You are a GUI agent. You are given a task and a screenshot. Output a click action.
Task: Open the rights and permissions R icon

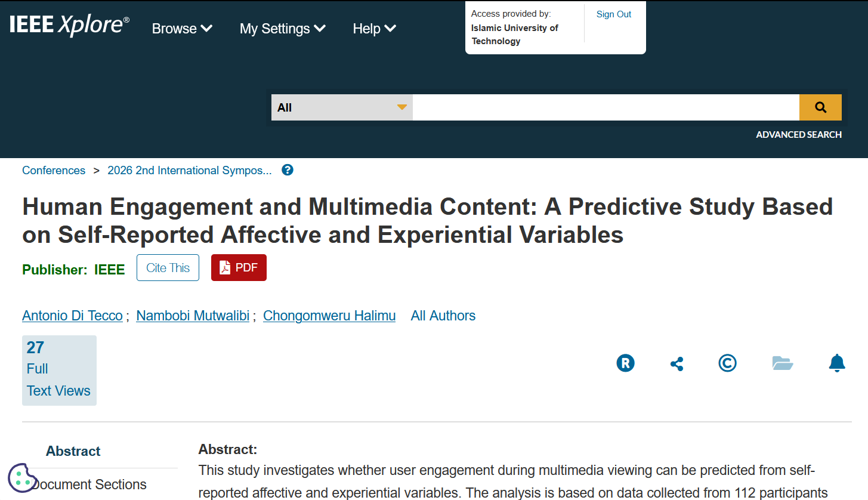tap(625, 363)
